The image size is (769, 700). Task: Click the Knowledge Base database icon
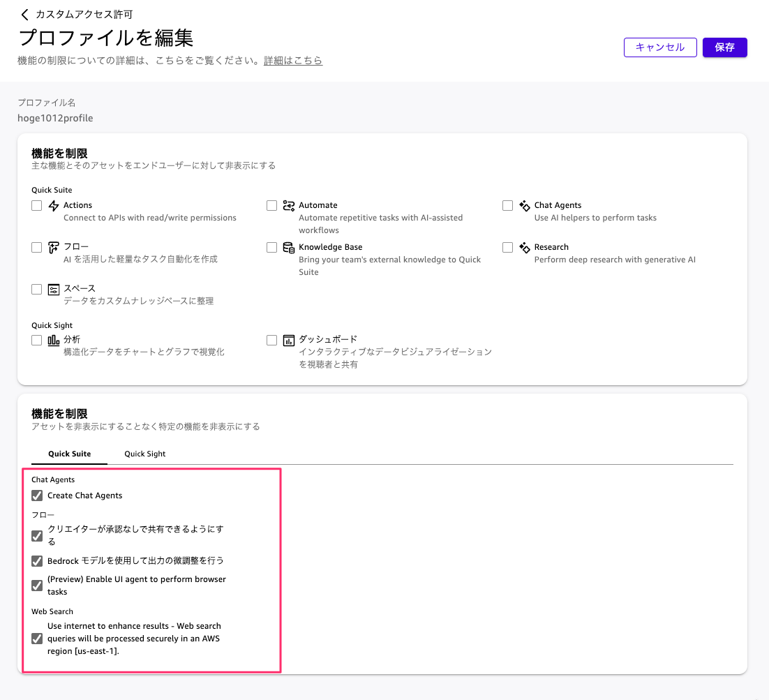tap(289, 248)
